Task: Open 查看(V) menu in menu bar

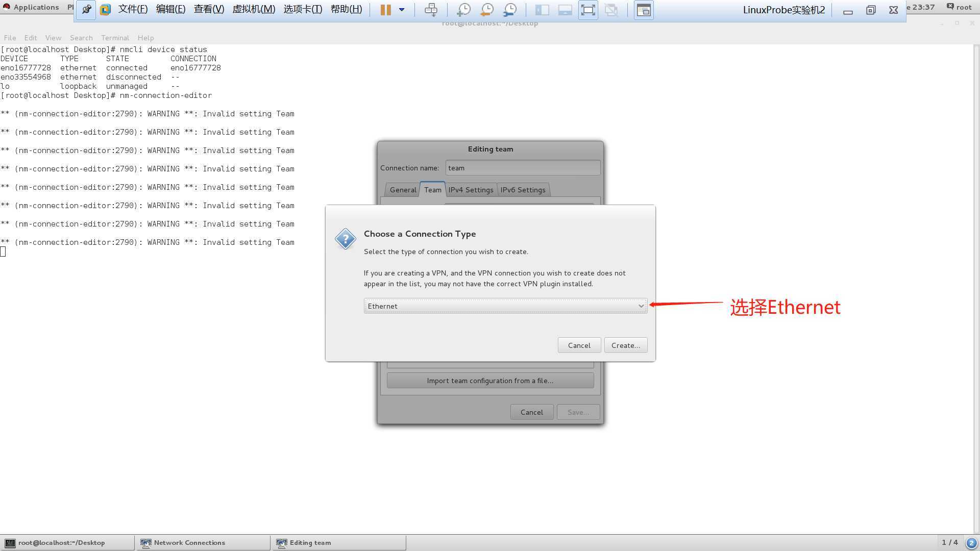Action: tap(209, 9)
